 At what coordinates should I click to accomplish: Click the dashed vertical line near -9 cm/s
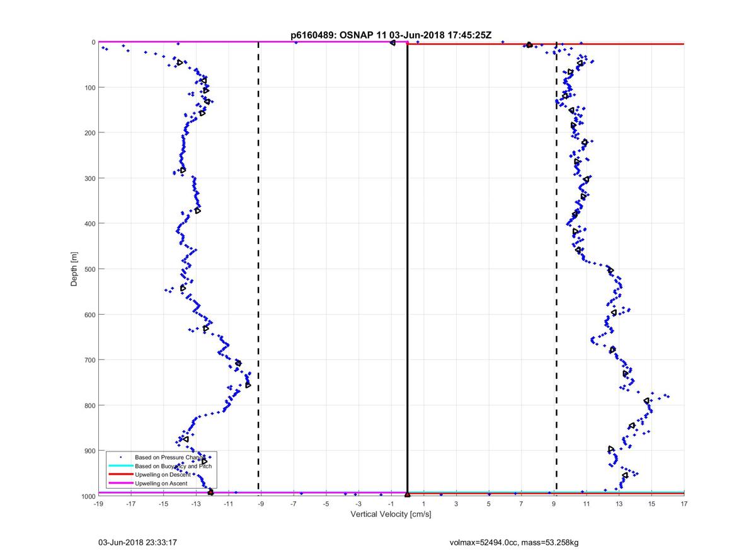(259, 269)
